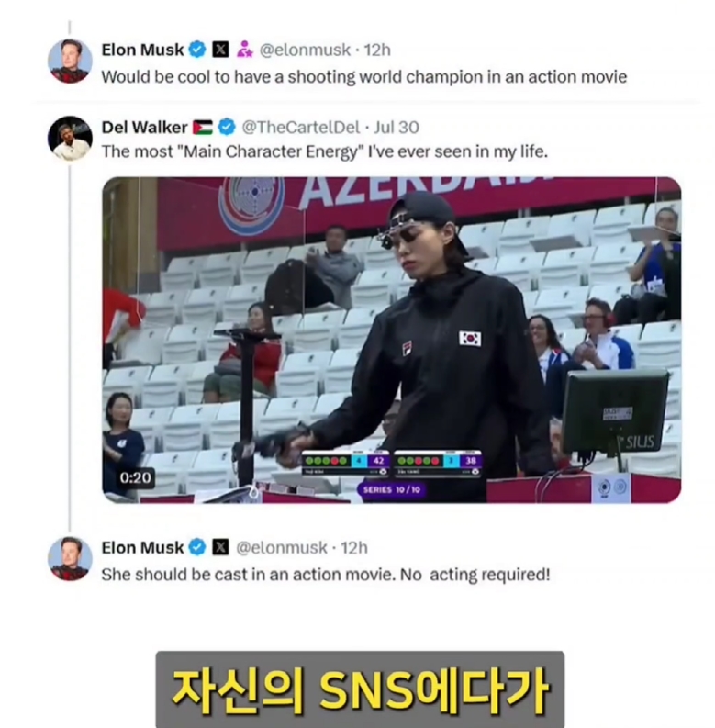Click the 0:20 video duration badge
This screenshot has height=728, width=715.
pos(135,477)
